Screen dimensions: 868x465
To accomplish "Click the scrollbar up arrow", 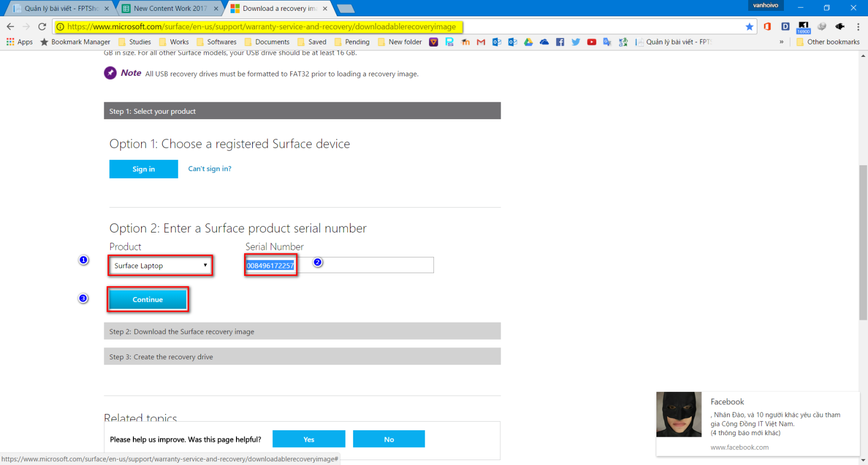I will point(863,56).
